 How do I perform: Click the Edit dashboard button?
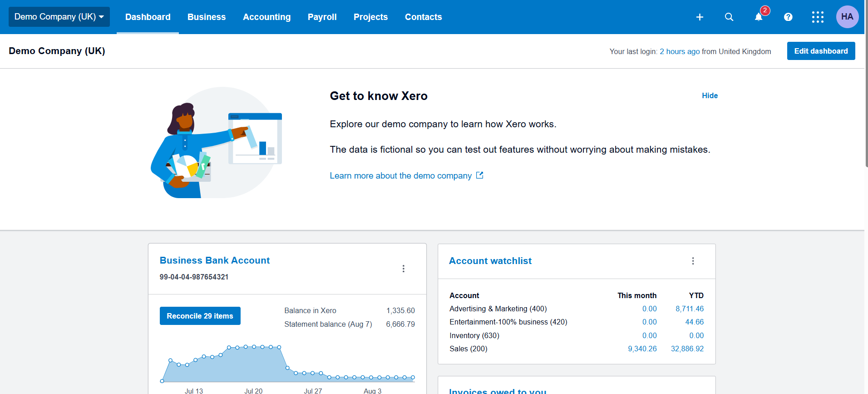point(821,51)
